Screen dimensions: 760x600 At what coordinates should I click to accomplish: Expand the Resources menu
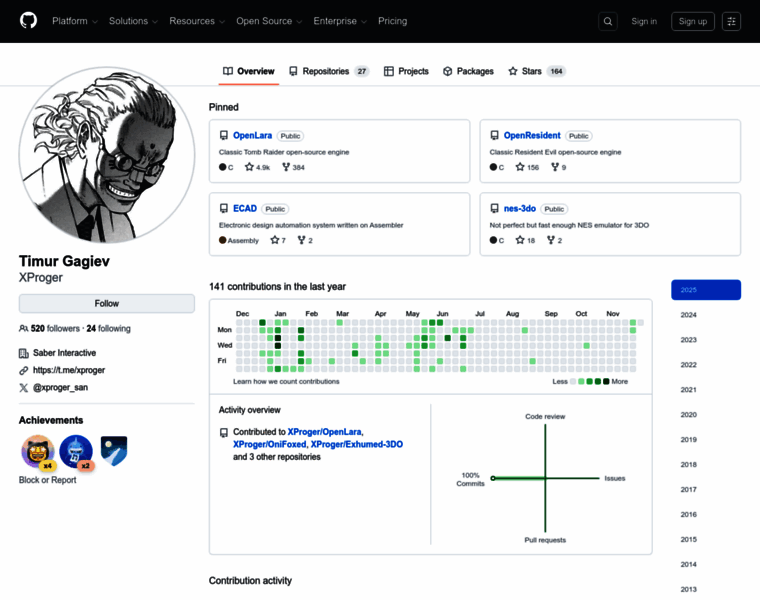pos(197,21)
